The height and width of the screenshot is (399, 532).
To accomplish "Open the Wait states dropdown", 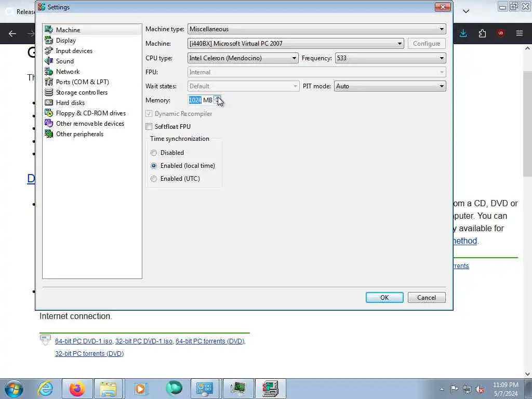I will click(243, 86).
